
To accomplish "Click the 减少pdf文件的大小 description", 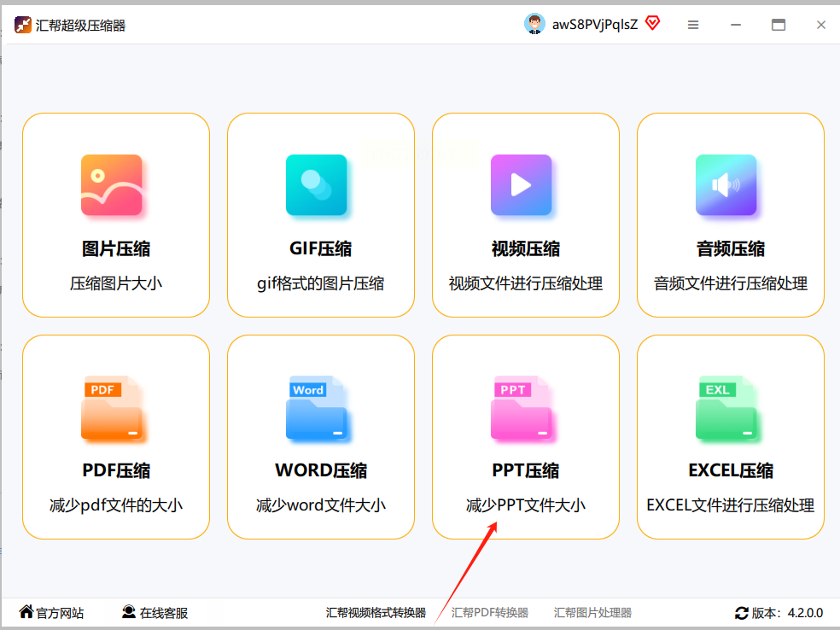I will coord(116,505).
